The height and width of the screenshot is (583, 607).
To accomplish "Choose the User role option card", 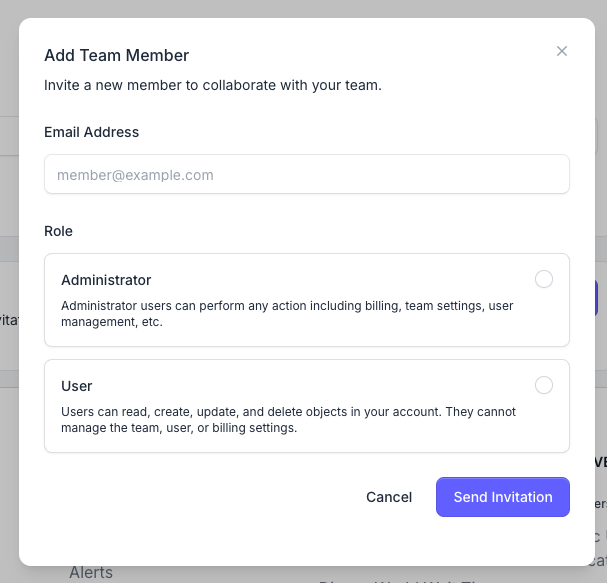I will pos(306,405).
